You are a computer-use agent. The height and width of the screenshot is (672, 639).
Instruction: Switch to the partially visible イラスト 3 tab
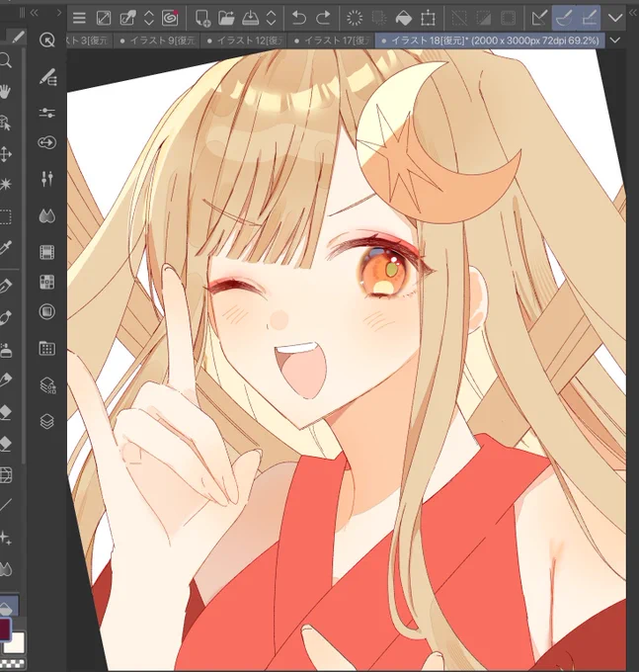click(89, 41)
